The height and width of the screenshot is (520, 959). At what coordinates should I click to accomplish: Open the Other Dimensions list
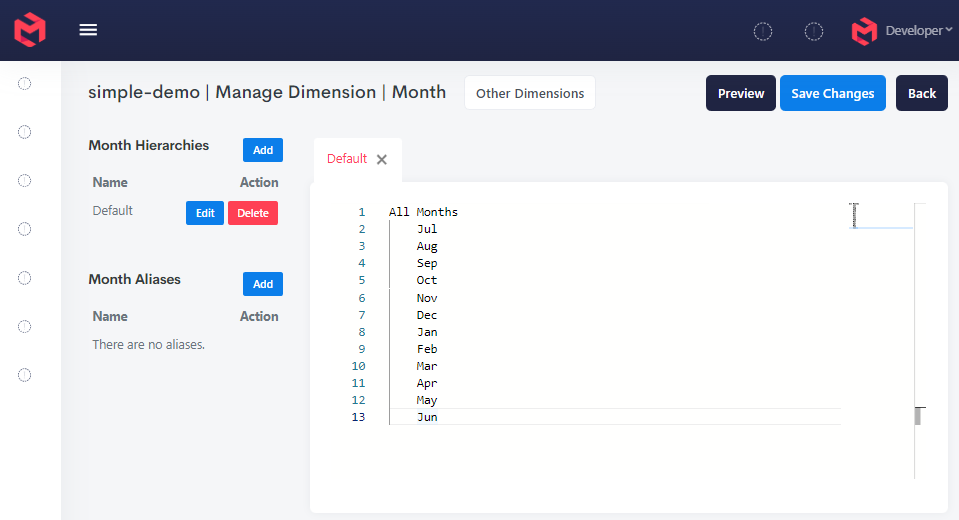tap(530, 93)
